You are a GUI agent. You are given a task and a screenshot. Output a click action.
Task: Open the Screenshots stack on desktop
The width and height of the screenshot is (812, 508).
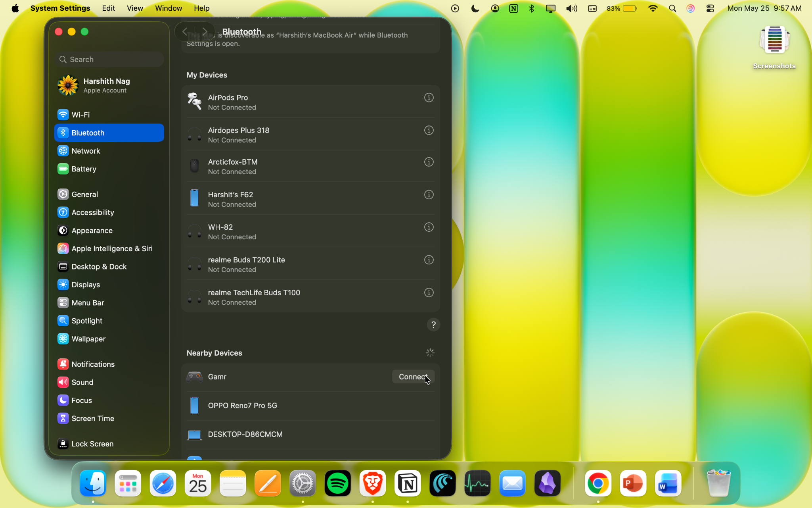[774, 48]
